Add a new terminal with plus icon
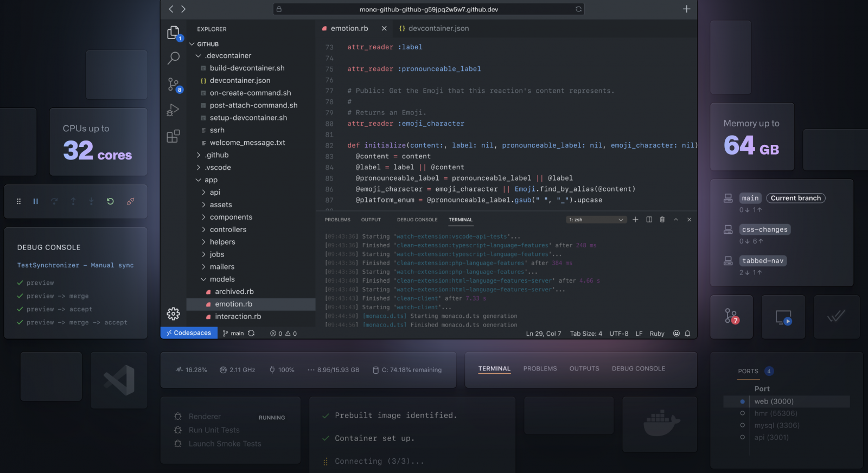The height and width of the screenshot is (473, 868). click(x=635, y=220)
